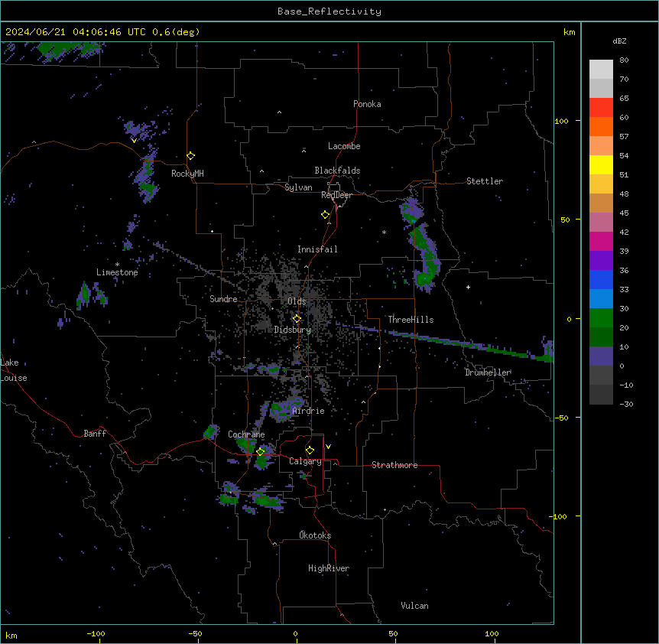Click the Limestone label
Image resolution: width=659 pixels, height=644 pixels.
(117, 272)
